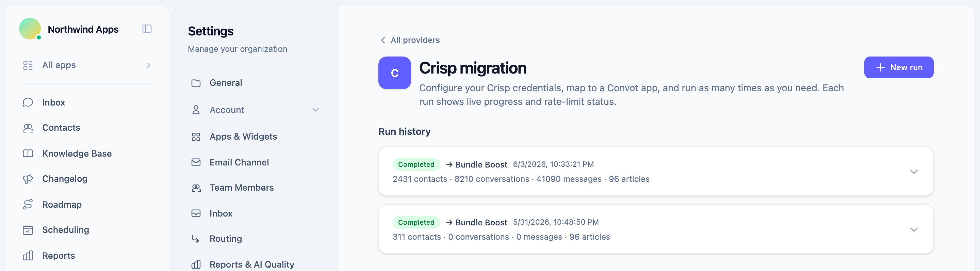
Task: Click Completed badge on 6/3/2026 run
Action: (416, 164)
